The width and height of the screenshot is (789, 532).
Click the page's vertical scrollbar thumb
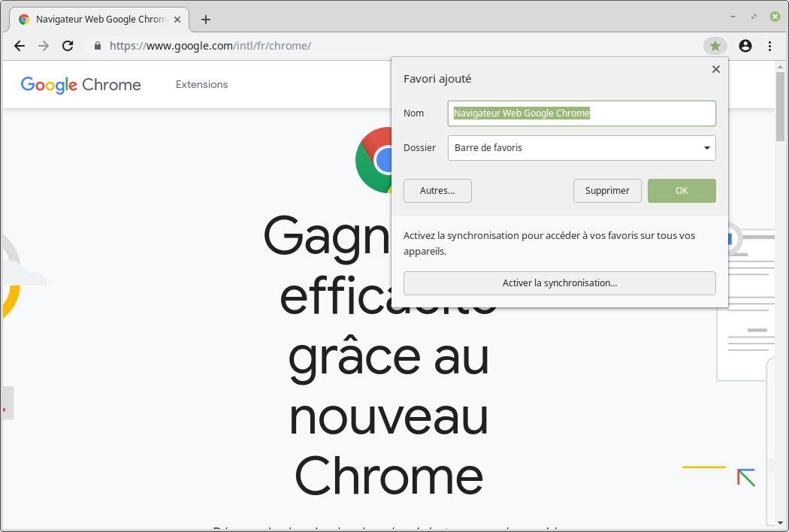click(x=781, y=105)
